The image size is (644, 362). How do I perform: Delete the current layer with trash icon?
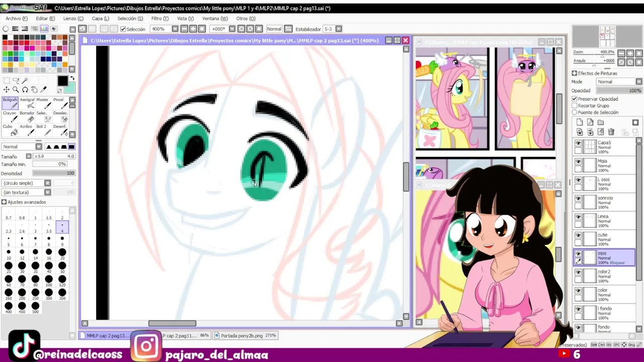(x=611, y=132)
